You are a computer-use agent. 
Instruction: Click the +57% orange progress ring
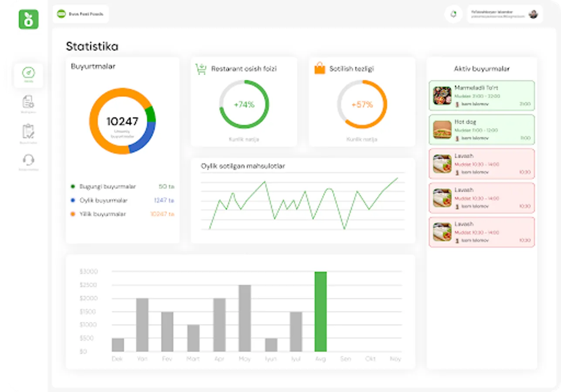coord(362,105)
